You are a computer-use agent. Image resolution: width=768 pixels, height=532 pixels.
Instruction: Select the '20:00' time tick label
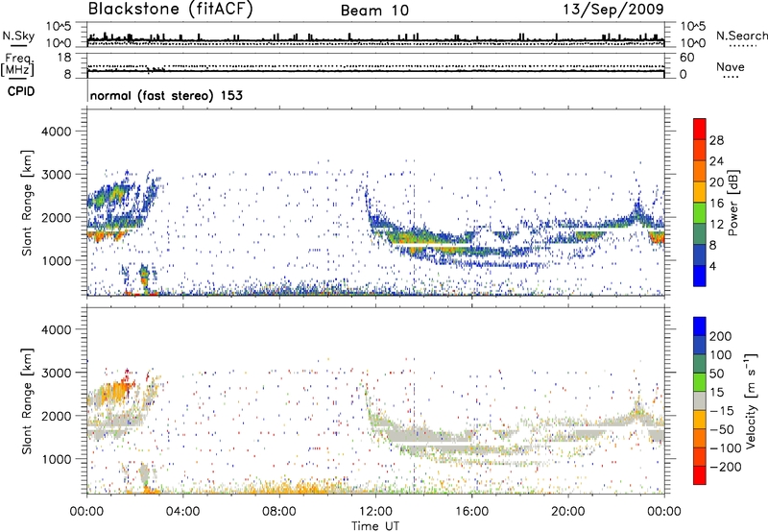click(567, 512)
